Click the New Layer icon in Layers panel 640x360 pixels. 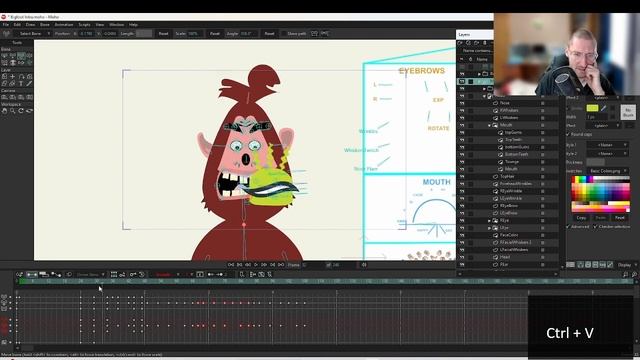click(460, 43)
